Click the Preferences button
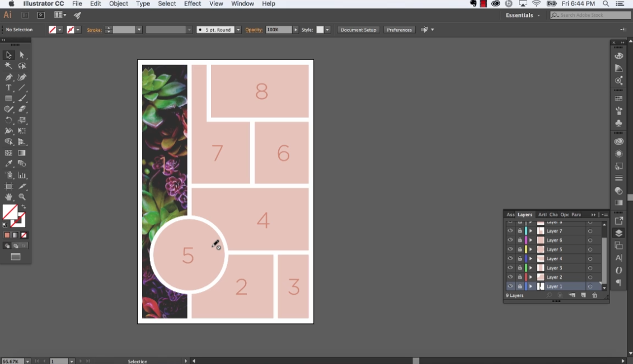 (x=399, y=30)
